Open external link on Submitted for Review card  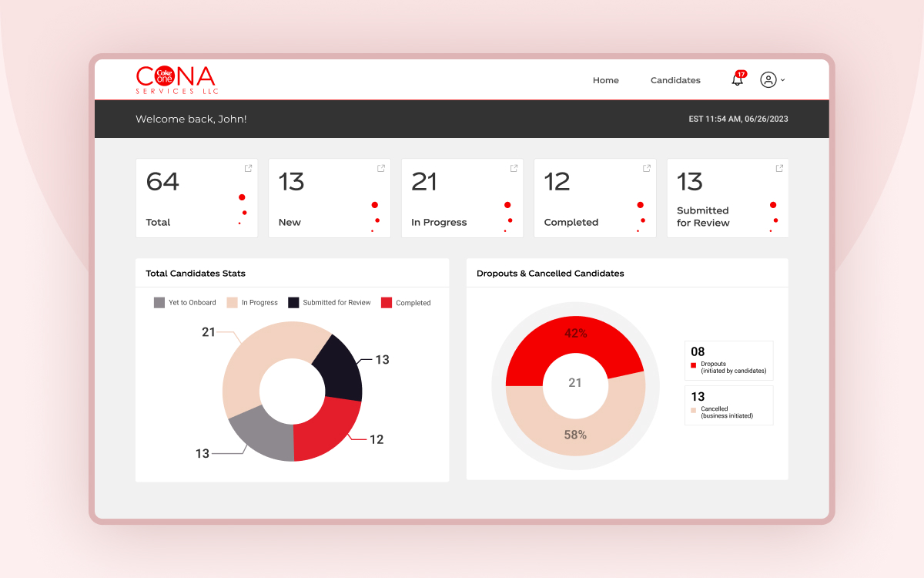tap(779, 168)
